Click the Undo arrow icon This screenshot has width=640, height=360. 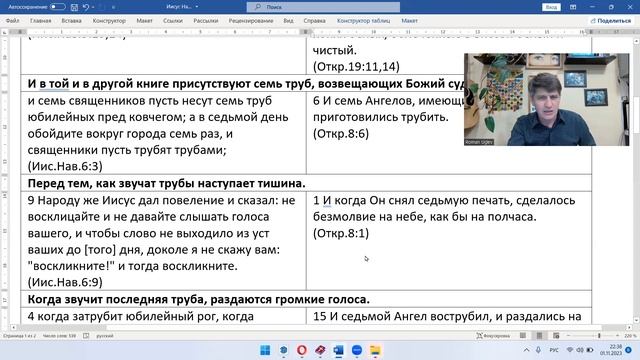point(85,7)
